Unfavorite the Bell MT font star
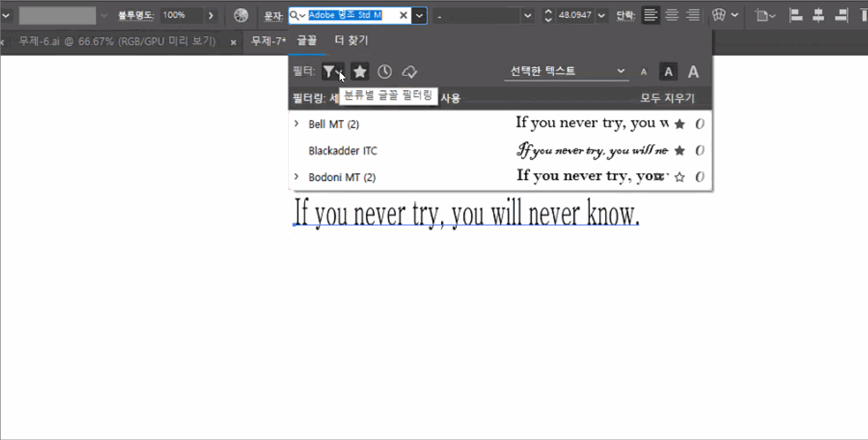Screen dimensions: 868x440 pyautogui.click(x=679, y=124)
